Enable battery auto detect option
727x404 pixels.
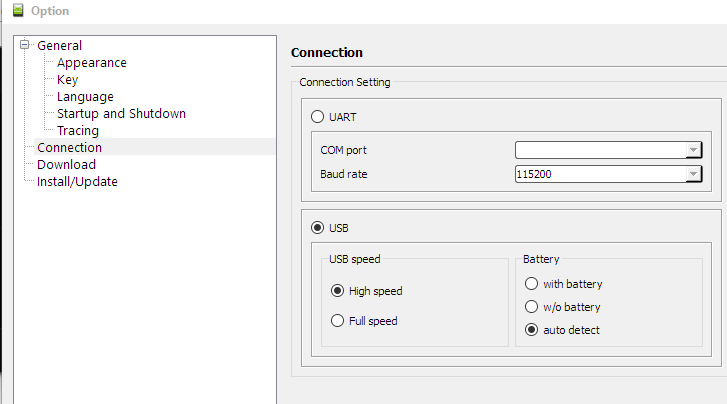click(x=531, y=329)
